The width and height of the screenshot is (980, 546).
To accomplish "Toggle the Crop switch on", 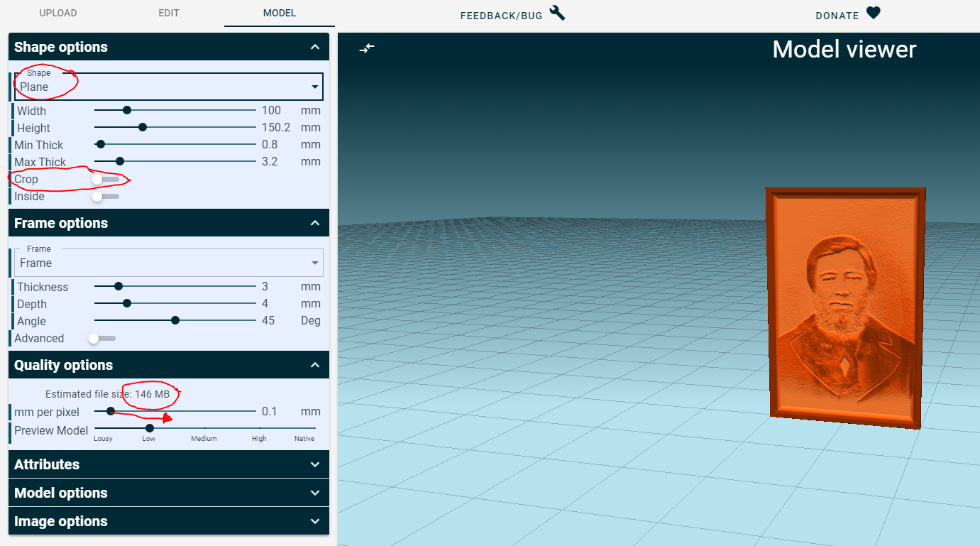I will tap(106, 180).
